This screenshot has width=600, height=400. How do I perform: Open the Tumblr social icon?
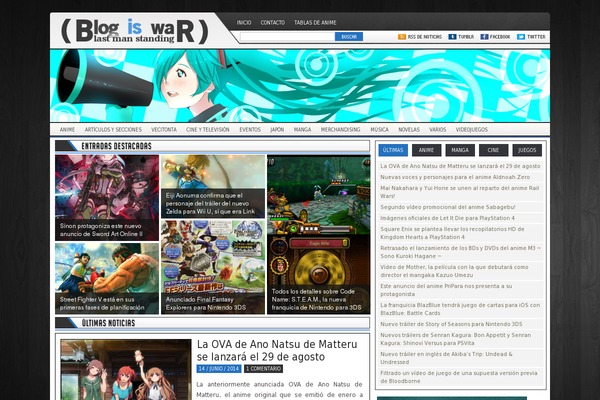452,36
